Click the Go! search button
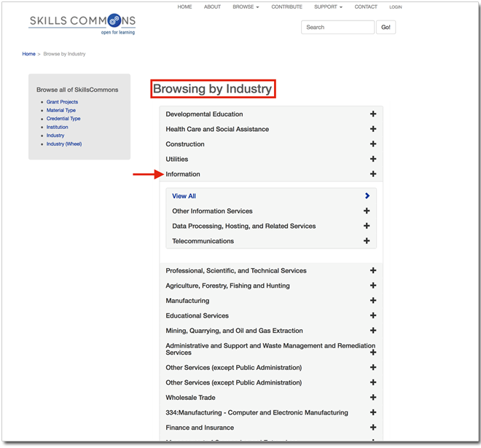This screenshot has height=448, width=481. 386,27
